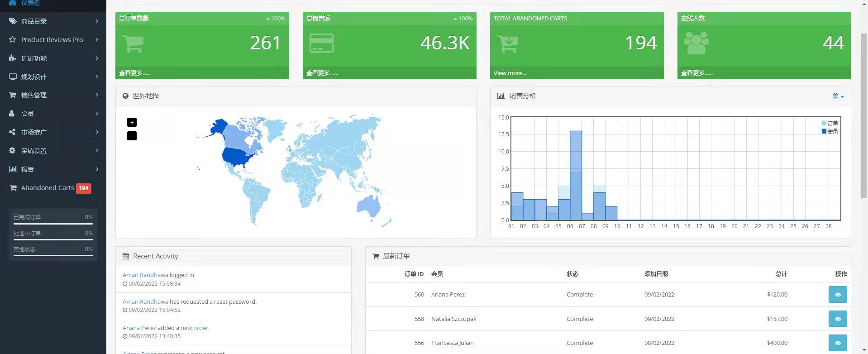Open Abandoned Carts from the sidebar
Screen dimensions: 868x354
pyautogui.click(x=48, y=188)
